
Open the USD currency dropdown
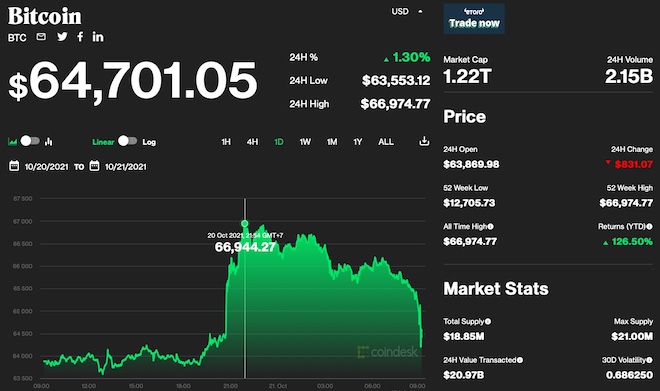click(407, 11)
